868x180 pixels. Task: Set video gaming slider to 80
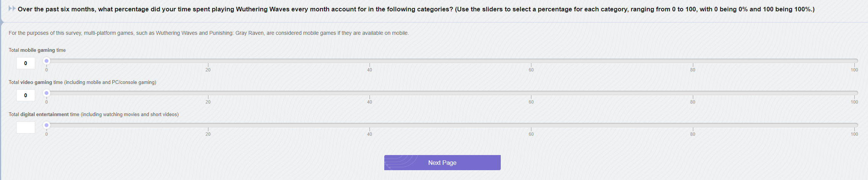(x=693, y=93)
